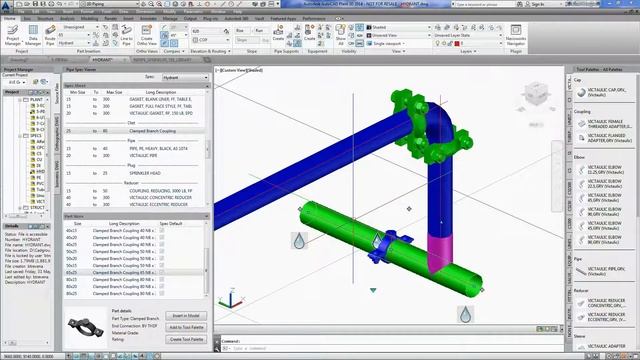Click the layer light bulb icon
The image size is (640, 360).
coord(437,43)
